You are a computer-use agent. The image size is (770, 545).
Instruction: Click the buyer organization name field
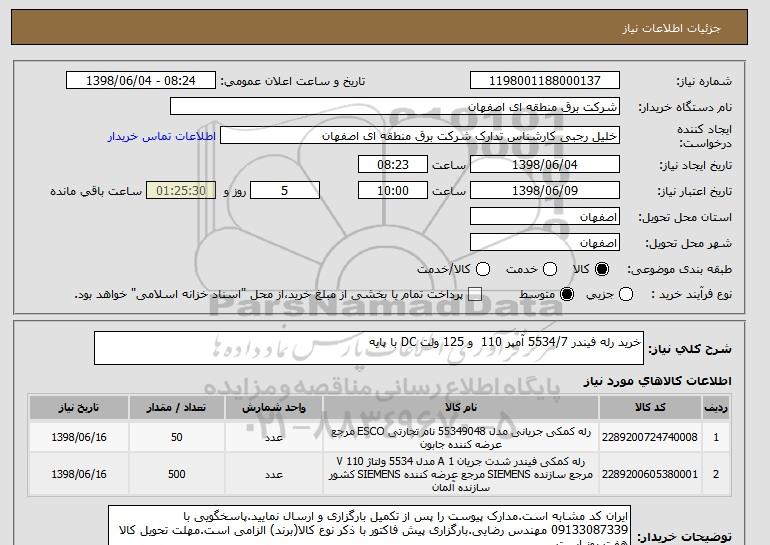(x=395, y=107)
